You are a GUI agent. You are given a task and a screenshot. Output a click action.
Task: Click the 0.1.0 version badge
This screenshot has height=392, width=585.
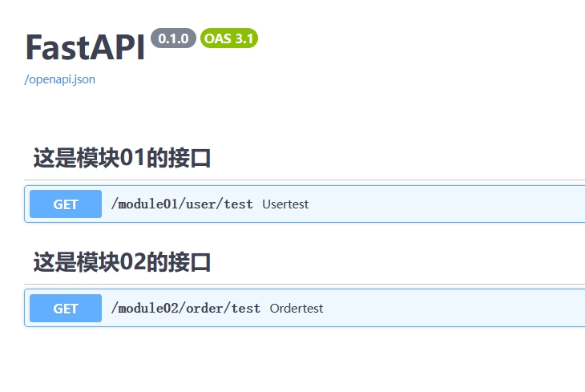173,38
